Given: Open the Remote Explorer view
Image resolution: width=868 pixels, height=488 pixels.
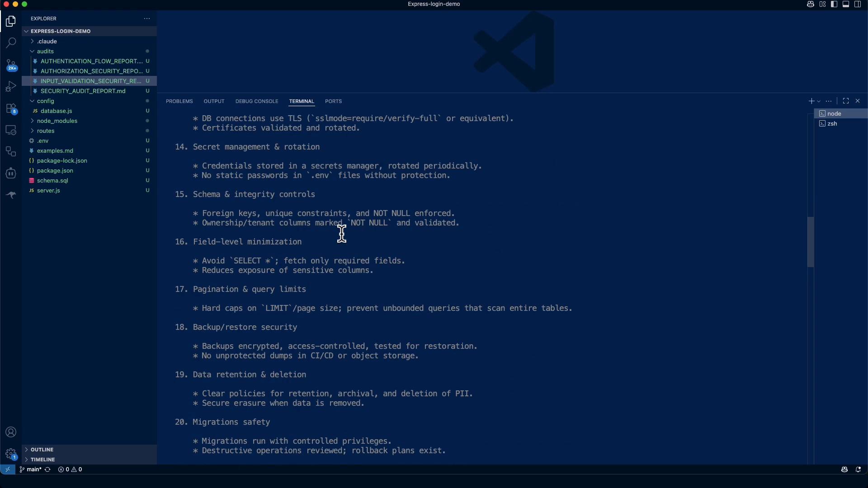Looking at the screenshot, I should pyautogui.click(x=11, y=130).
